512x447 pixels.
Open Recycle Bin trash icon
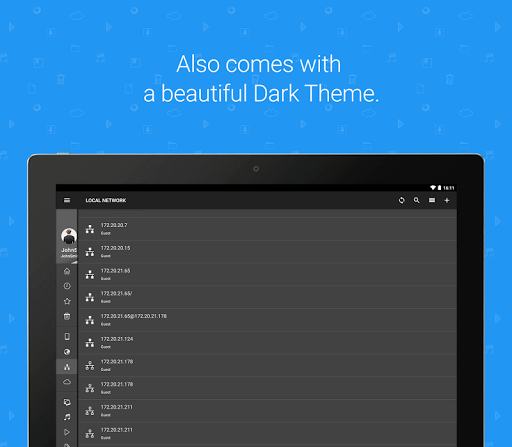click(x=67, y=316)
